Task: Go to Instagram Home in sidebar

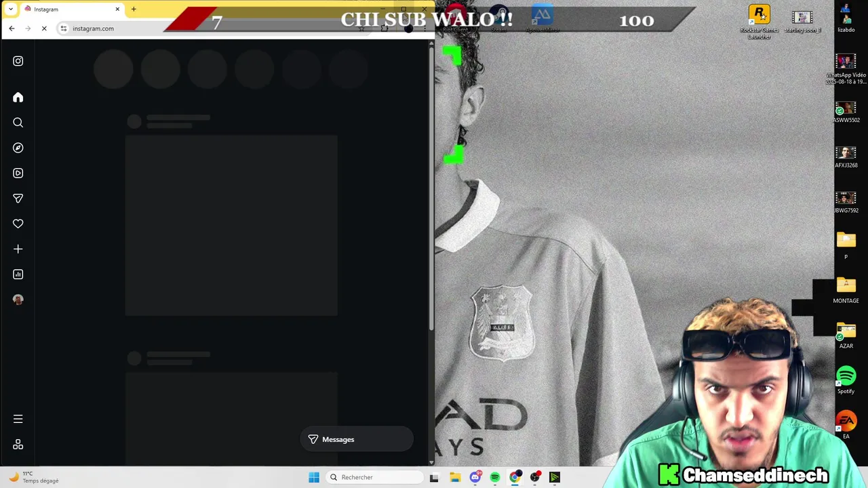Action: pos(18,98)
